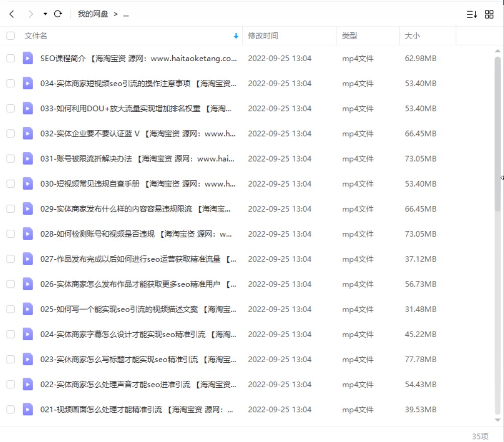
Task: Click video icon of 026 file
Action: pos(28,284)
